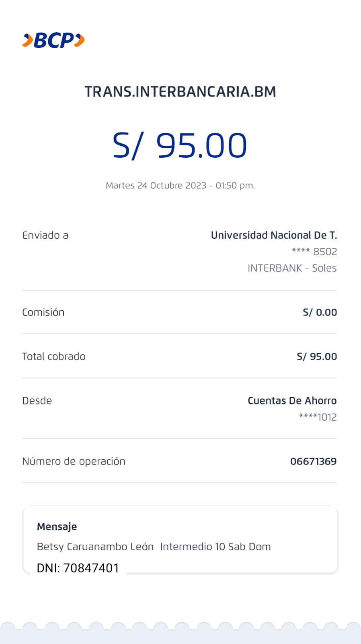
Task: Select the Cuentas De Ahorro account
Action: (292, 401)
